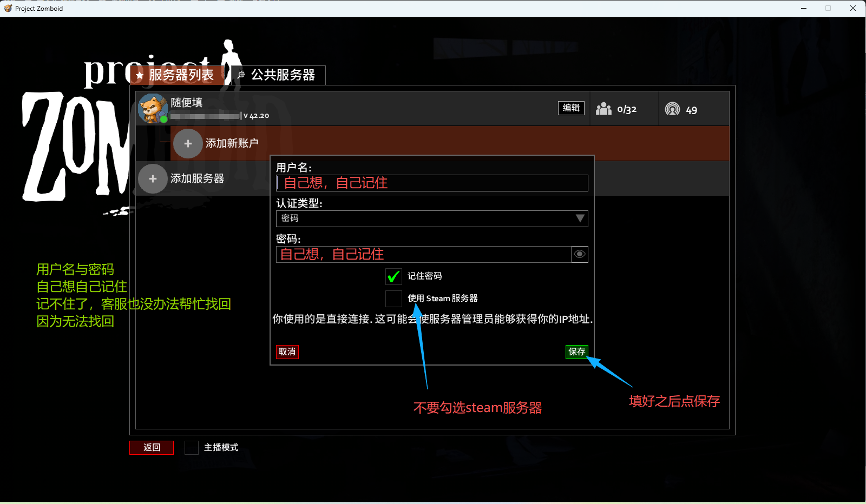Switch to the 服务器列表 tab
The width and height of the screenshot is (866, 504).
176,75
